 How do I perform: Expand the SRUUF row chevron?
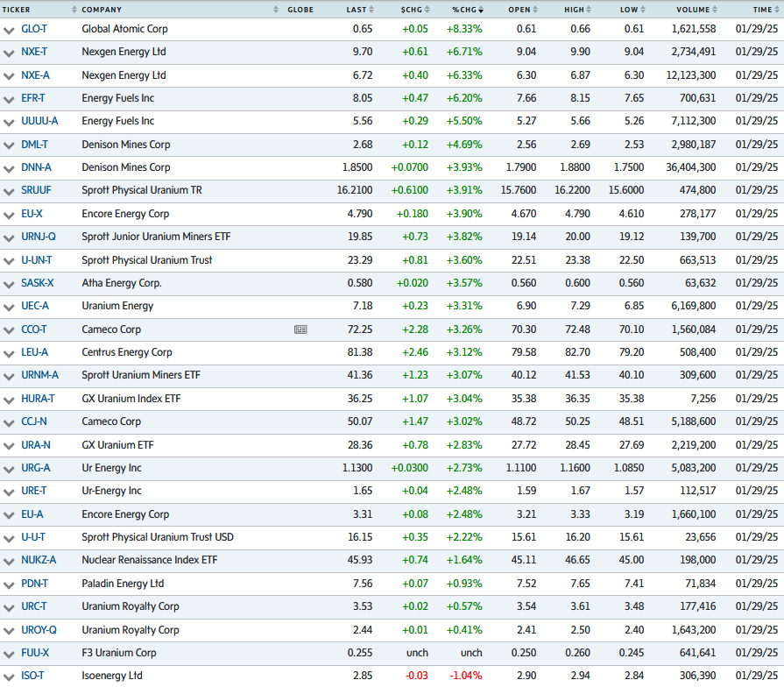pyautogui.click(x=9, y=192)
